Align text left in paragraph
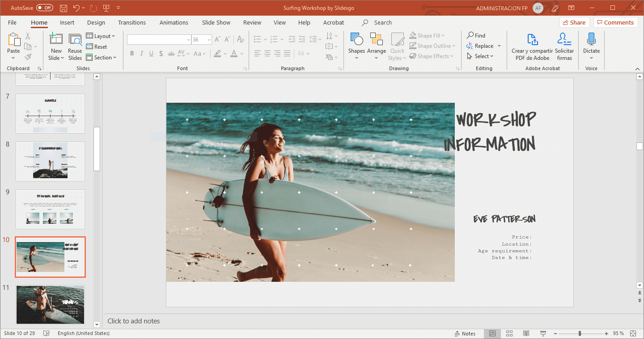This screenshot has width=644, height=339. click(258, 54)
